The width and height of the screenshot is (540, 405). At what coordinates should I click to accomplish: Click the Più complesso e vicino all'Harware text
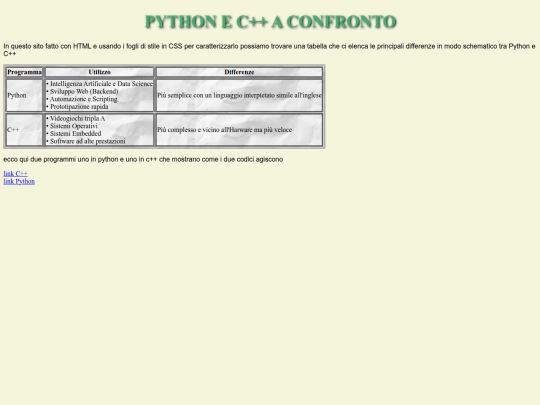coord(225,130)
